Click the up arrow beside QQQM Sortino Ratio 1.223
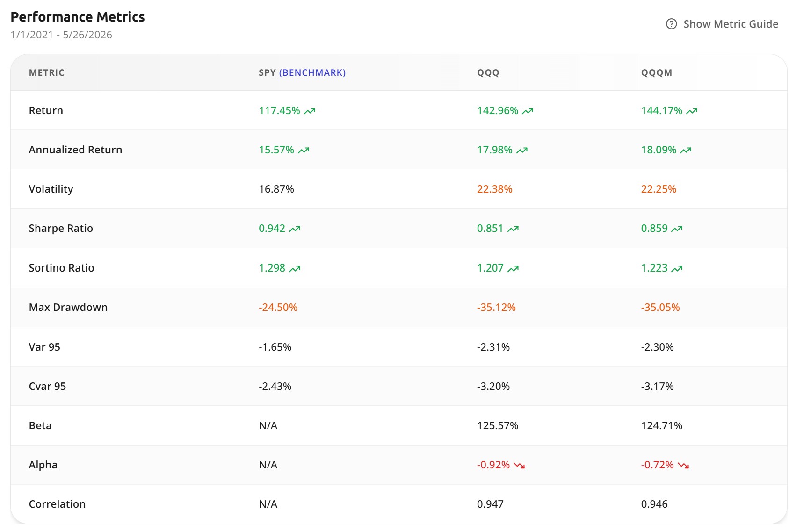This screenshot has height=532, width=796. click(x=677, y=268)
